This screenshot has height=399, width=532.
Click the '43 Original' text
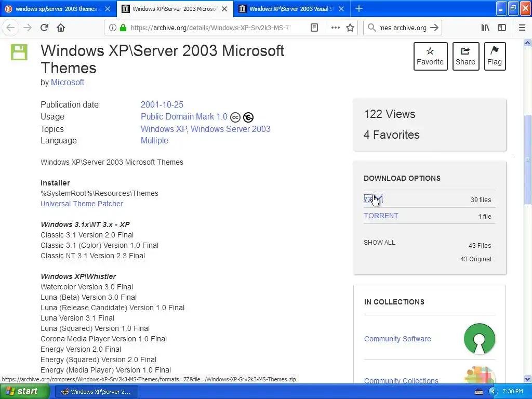pyautogui.click(x=476, y=259)
